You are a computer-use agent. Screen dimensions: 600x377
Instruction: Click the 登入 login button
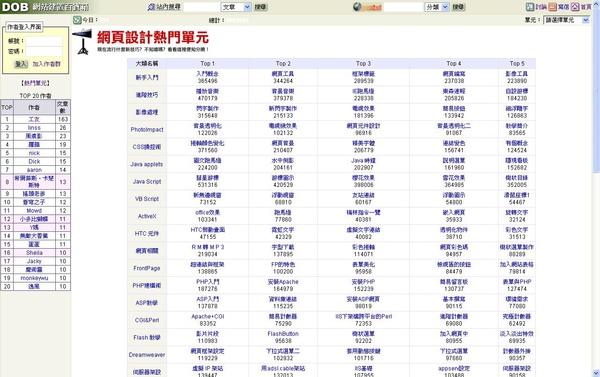point(21,64)
